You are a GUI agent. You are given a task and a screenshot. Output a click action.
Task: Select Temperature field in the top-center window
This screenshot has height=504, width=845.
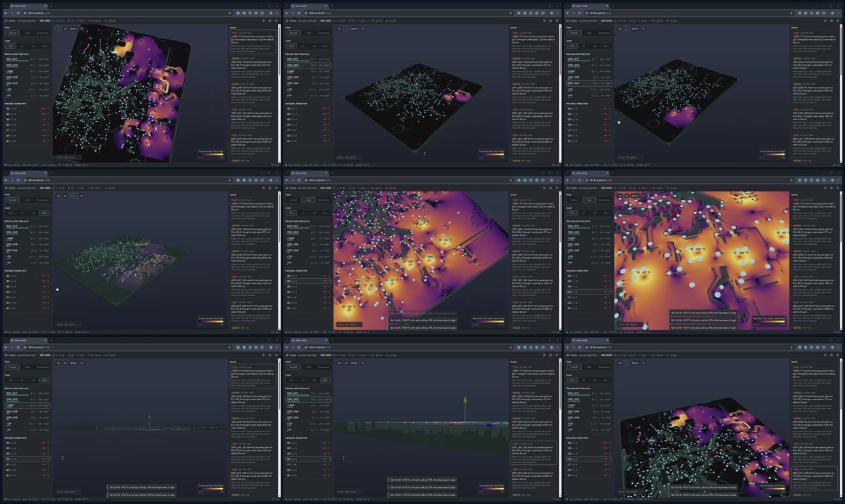tap(323, 33)
